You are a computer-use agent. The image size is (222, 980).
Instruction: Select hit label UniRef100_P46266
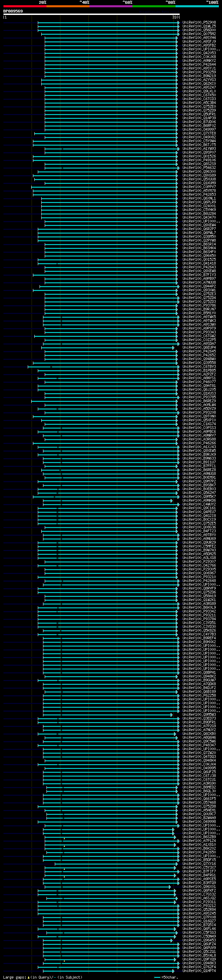pos(199,443)
